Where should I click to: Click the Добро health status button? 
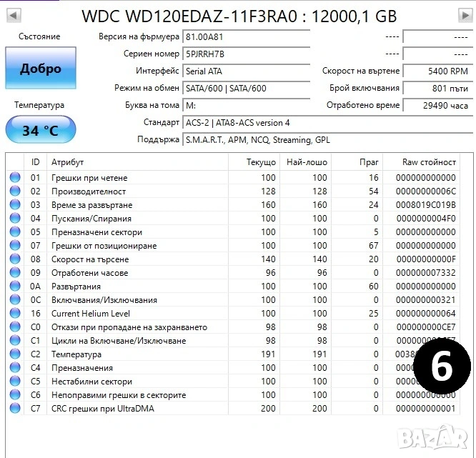pyautogui.click(x=41, y=69)
